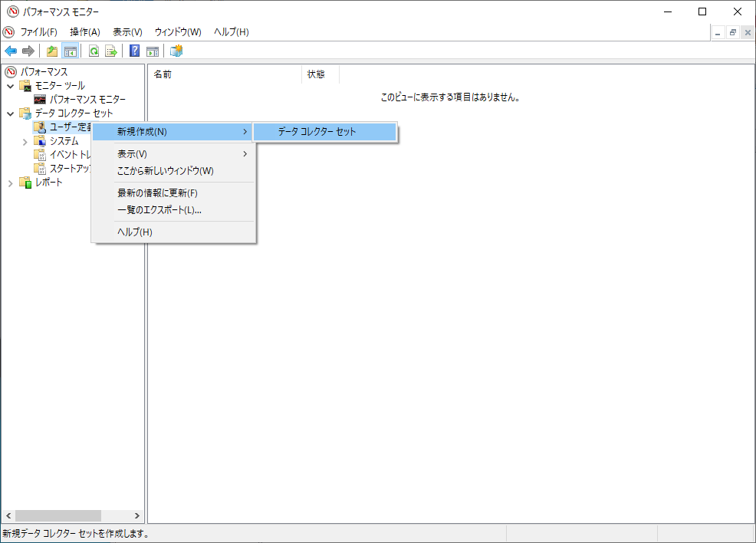The width and height of the screenshot is (756, 543).
Task: Click the システム folder icon
Action: pyautogui.click(x=40, y=141)
